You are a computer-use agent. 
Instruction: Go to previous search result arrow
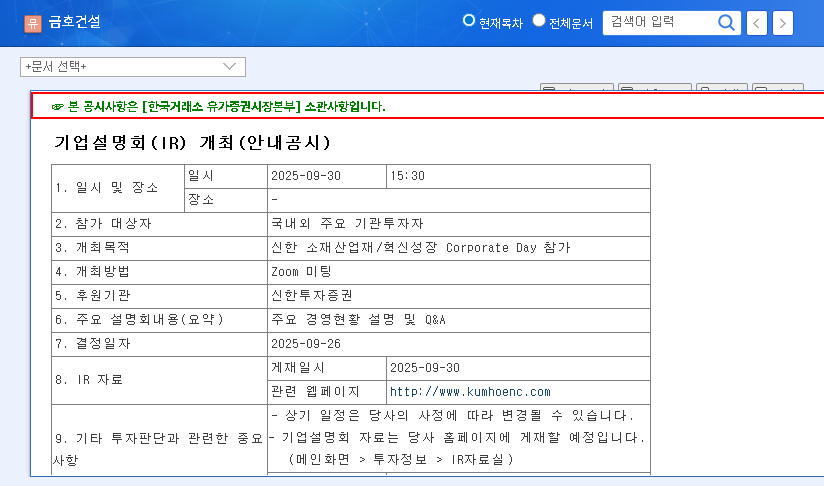[x=757, y=23]
